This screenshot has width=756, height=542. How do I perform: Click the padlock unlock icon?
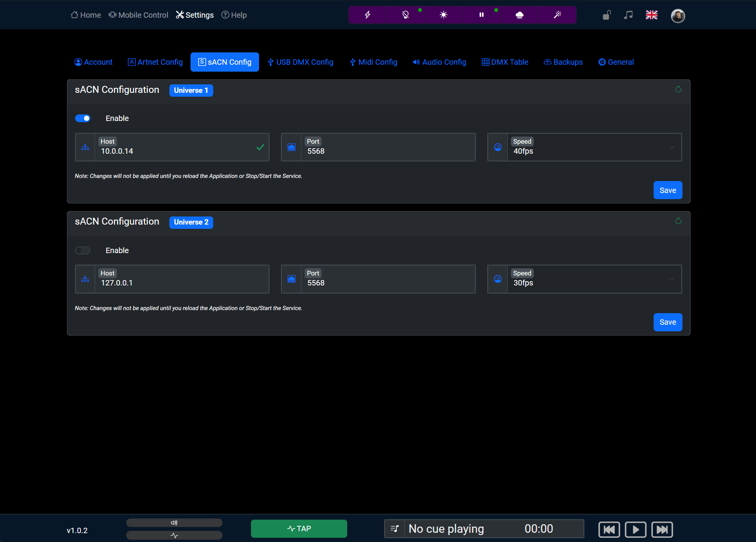click(x=606, y=15)
